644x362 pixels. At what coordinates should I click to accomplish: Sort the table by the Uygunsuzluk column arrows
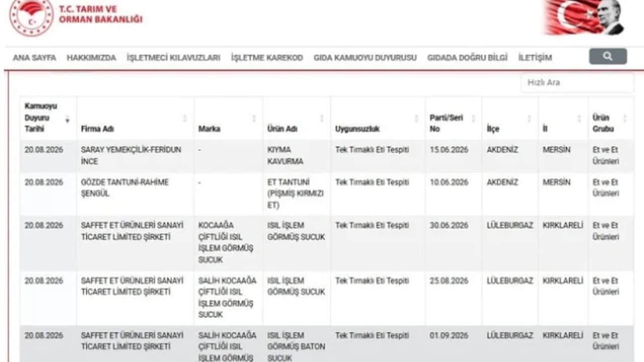[416, 119]
